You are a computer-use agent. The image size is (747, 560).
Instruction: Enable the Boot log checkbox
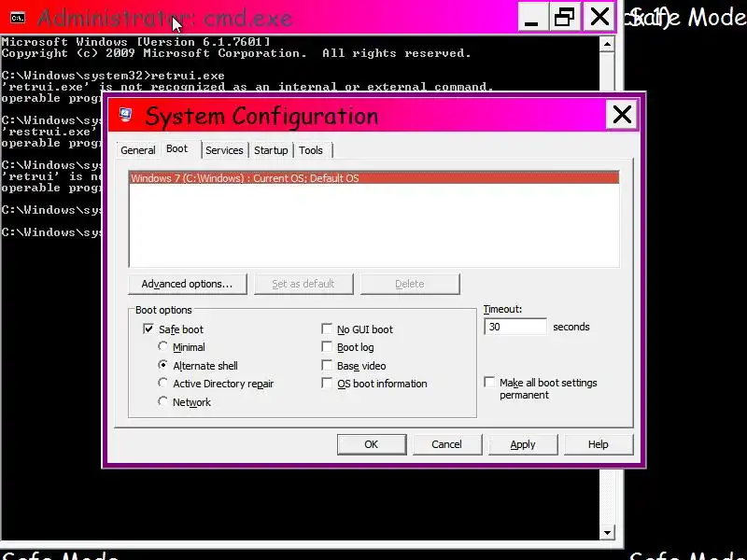point(327,346)
